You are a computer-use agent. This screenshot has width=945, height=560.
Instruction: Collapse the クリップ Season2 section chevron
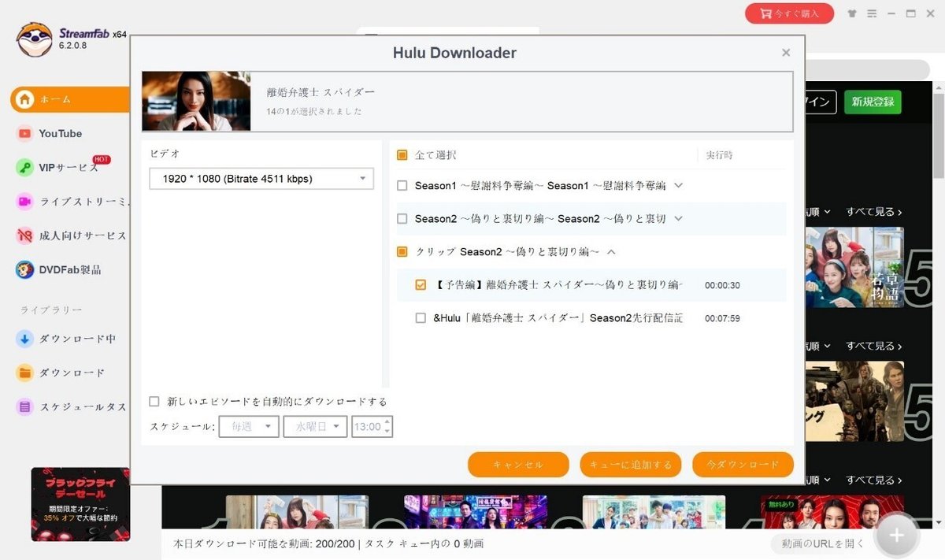coord(611,252)
